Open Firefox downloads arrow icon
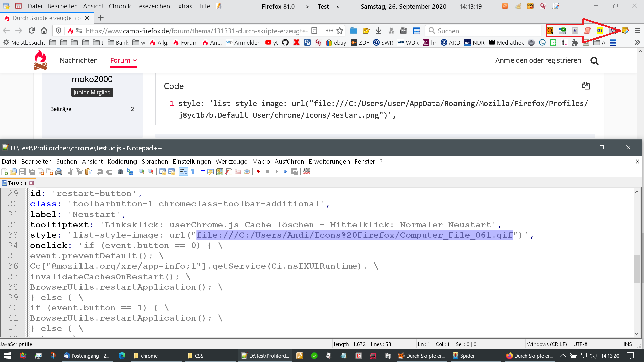The height and width of the screenshot is (362, 644). (379, 31)
